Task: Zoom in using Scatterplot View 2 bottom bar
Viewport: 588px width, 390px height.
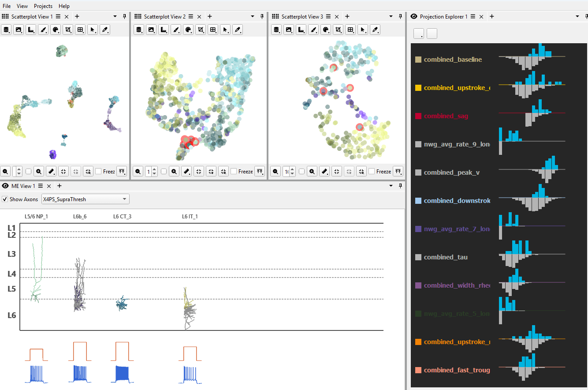Action: (175, 171)
